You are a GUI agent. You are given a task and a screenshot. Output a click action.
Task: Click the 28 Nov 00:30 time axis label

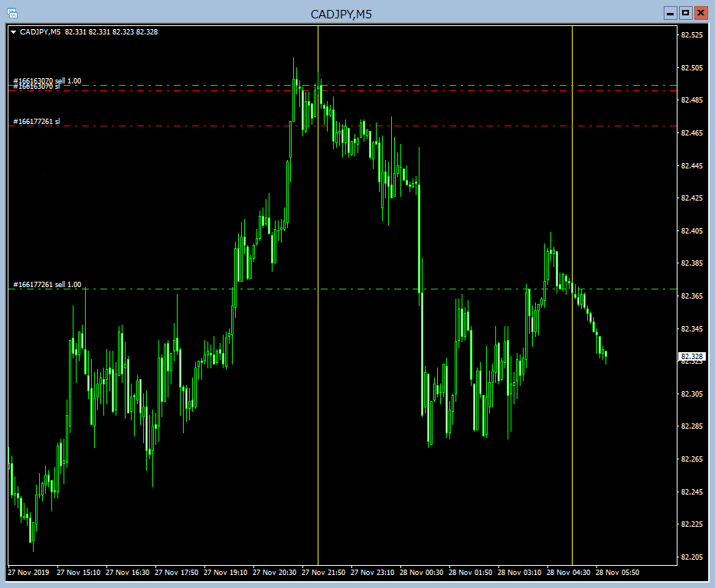coord(421,573)
